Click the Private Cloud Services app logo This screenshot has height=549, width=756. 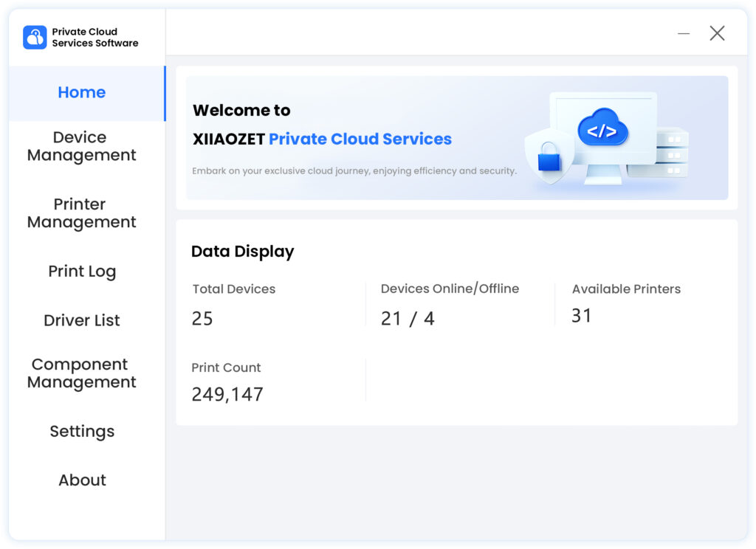[35, 38]
